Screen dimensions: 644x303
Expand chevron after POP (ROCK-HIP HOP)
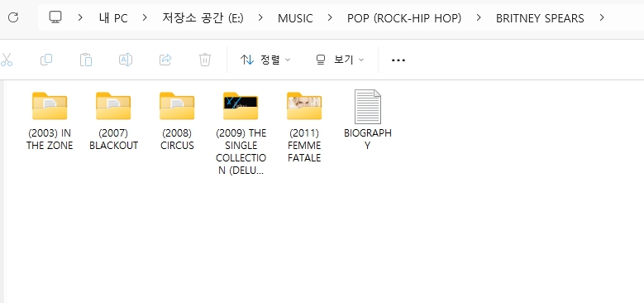pyautogui.click(x=479, y=17)
